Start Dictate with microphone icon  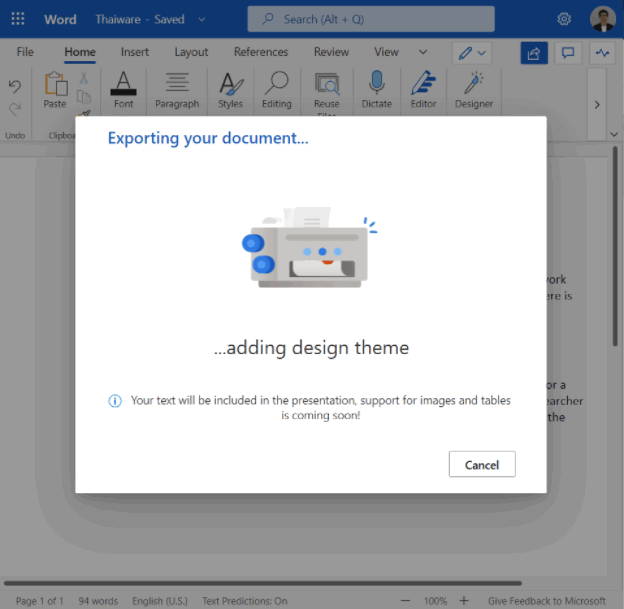pyautogui.click(x=376, y=90)
